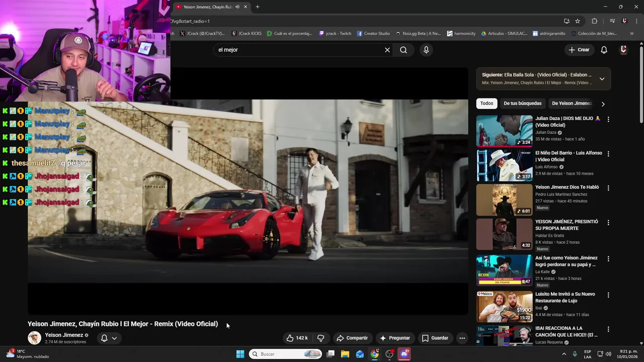Open jcrack - Twitch bookmark
Image resolution: width=644 pixels, height=362 pixels.
(x=335, y=34)
